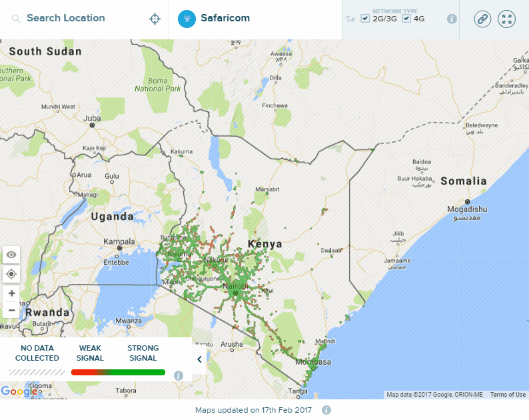Click the 'Beledweyne' town label

[482, 125]
